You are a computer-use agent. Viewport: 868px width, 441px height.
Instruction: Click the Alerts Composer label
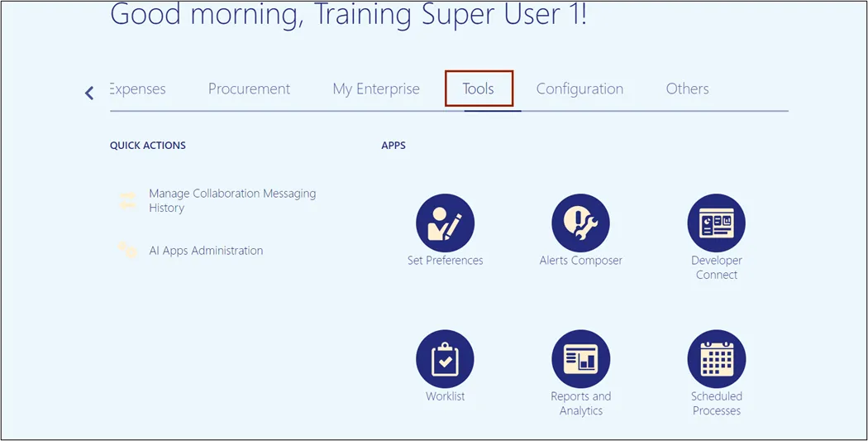[x=580, y=261]
